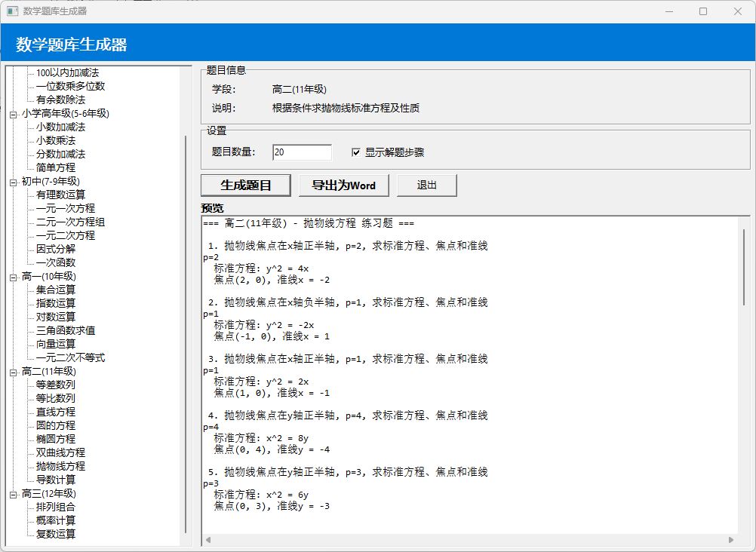The image size is (756, 552).
Task: Select 一次函数 topic
Action: point(56,262)
